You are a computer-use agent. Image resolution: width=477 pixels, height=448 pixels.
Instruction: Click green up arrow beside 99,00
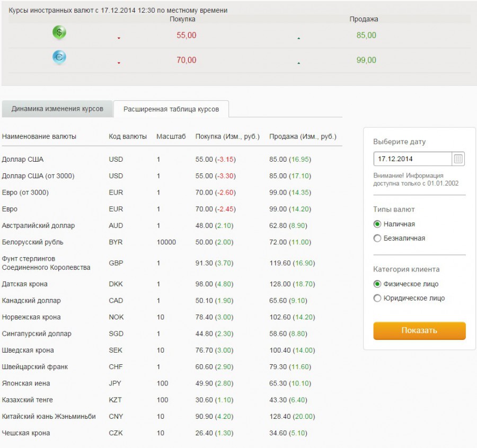pyautogui.click(x=299, y=63)
